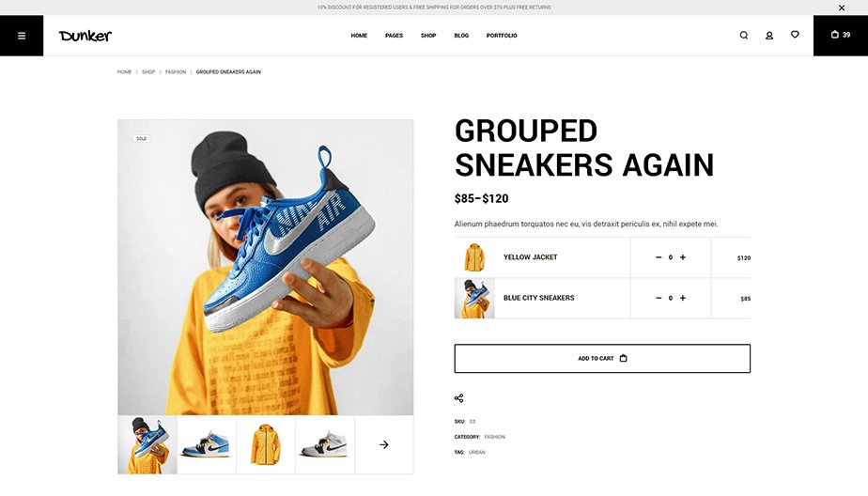Decrease Yellow Jacket quantity with minus
This screenshot has height=496, width=868.
pos(659,257)
